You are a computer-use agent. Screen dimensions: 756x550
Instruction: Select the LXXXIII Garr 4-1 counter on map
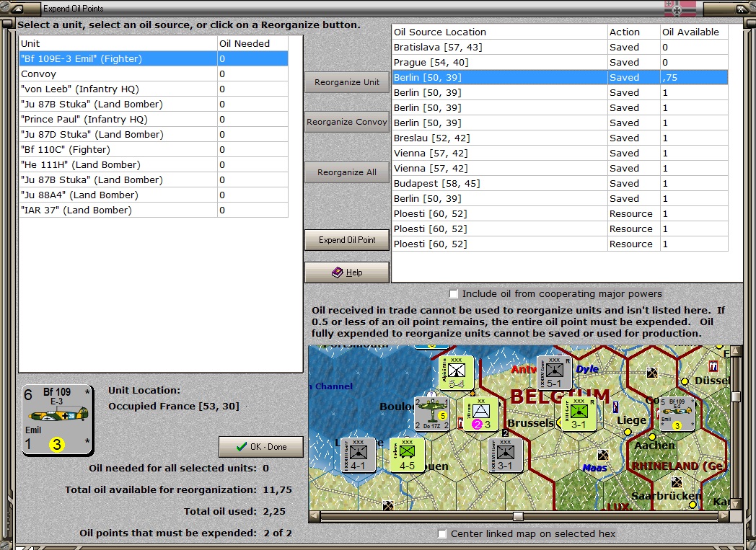[x=358, y=455]
